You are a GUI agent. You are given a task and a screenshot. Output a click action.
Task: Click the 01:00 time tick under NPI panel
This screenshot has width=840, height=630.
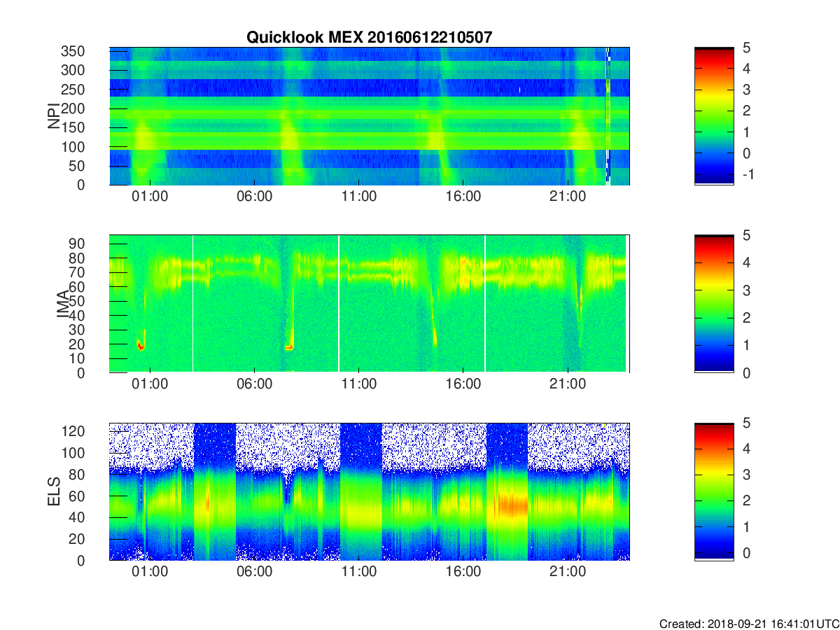(x=150, y=197)
